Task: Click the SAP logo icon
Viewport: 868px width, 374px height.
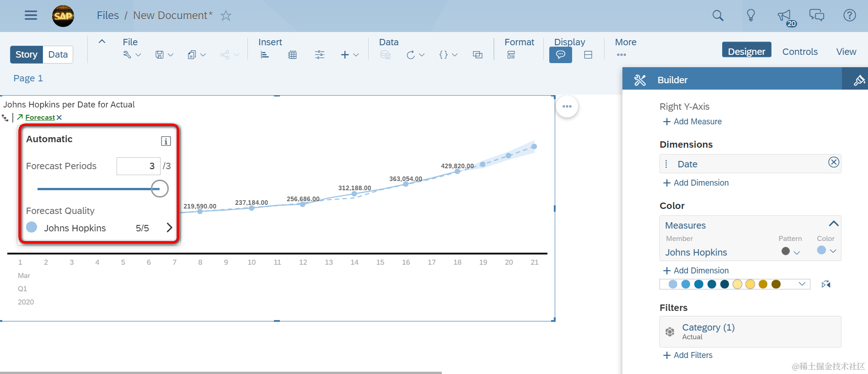Action: click(x=63, y=16)
